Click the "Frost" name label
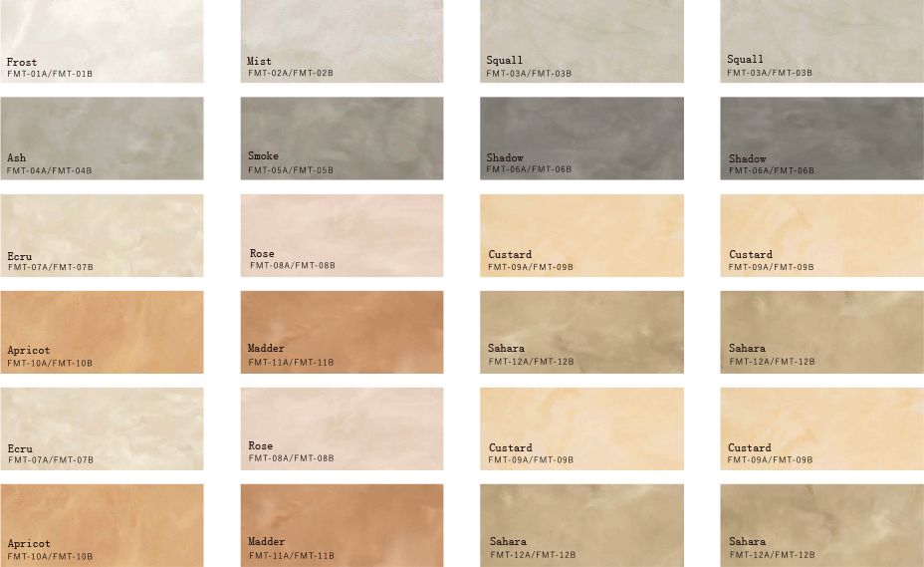The image size is (924, 567). click(x=22, y=62)
